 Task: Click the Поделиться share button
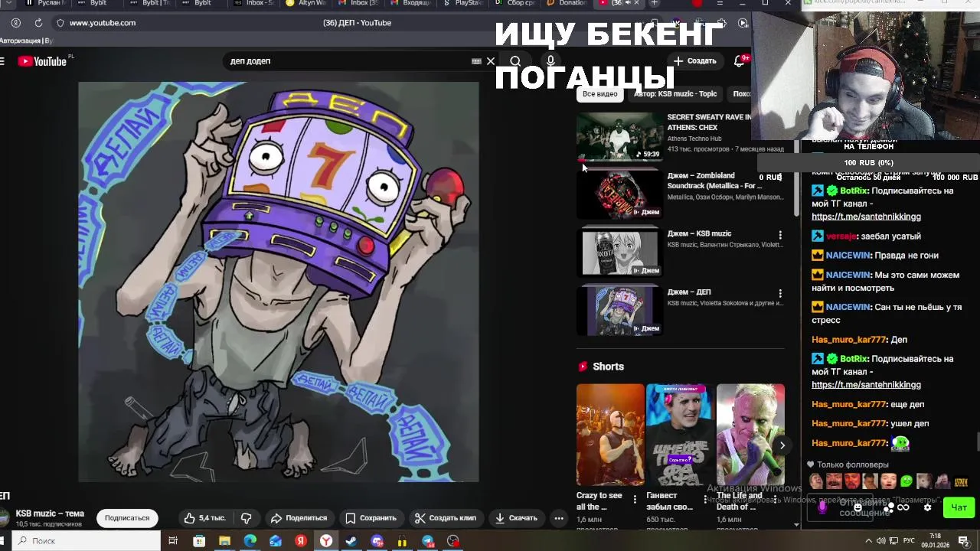[299, 518]
